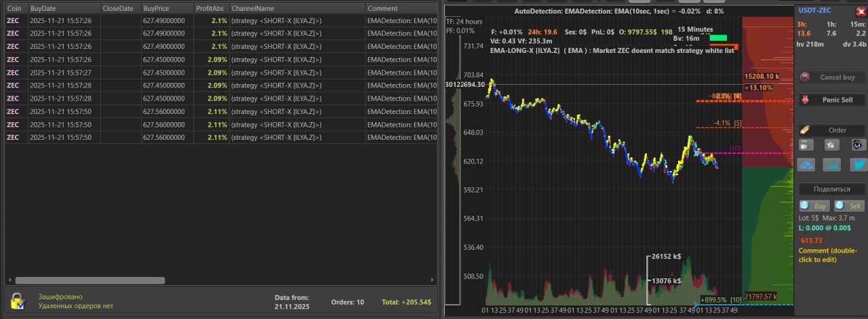Click the BuyDate column header
868x319 pixels.
pos(64,8)
